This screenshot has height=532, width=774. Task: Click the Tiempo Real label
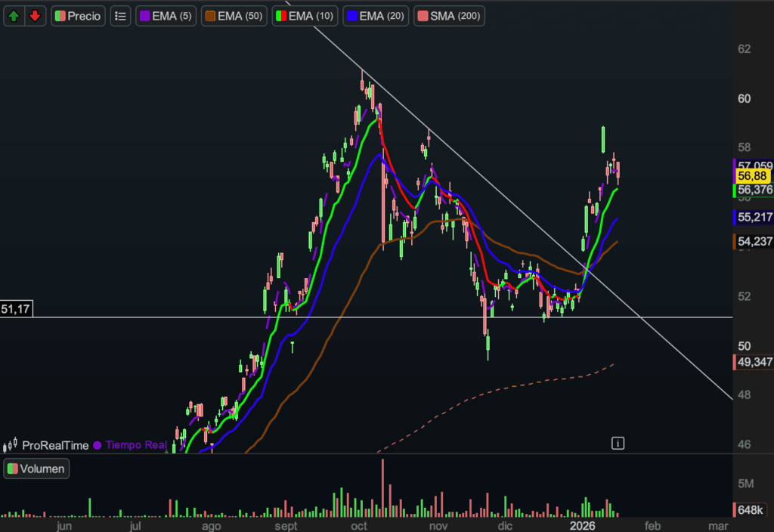click(x=135, y=446)
